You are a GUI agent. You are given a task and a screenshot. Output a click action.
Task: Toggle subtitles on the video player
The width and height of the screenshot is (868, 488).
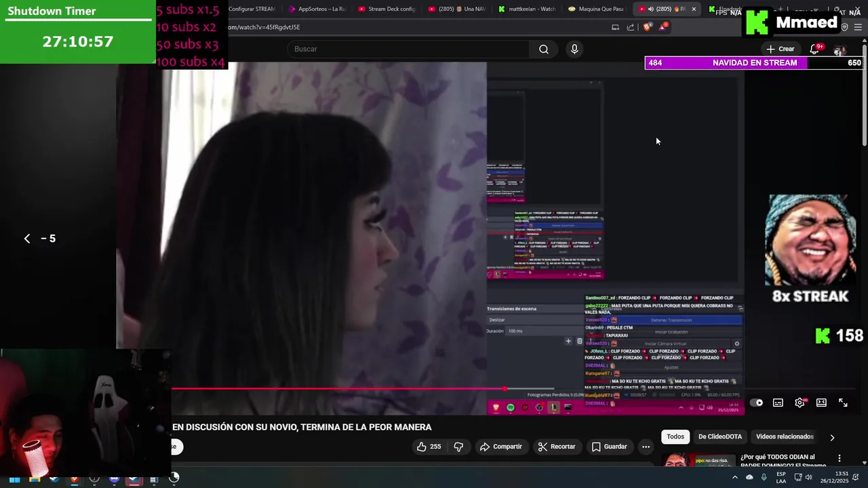point(778,403)
